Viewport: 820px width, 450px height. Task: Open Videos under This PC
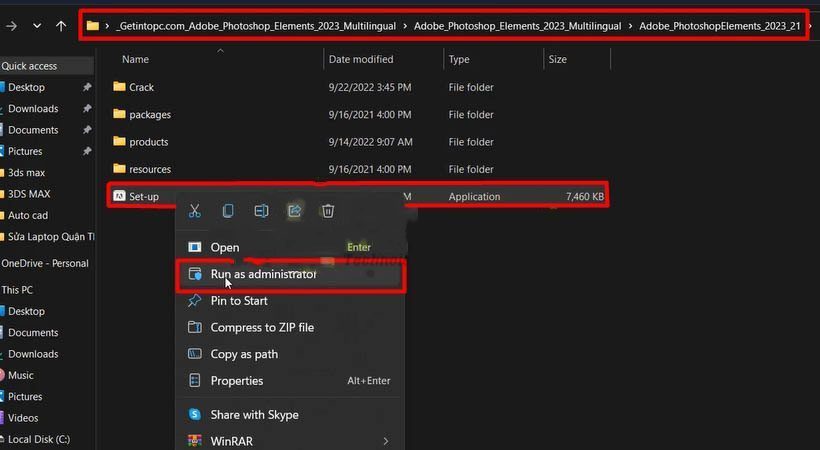click(23, 418)
